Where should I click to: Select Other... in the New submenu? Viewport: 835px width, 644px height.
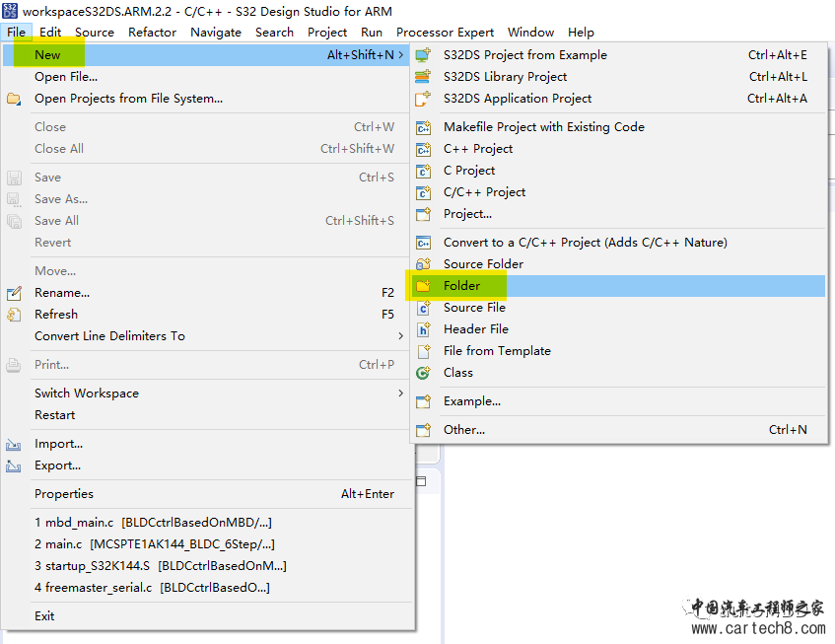pyautogui.click(x=619, y=430)
